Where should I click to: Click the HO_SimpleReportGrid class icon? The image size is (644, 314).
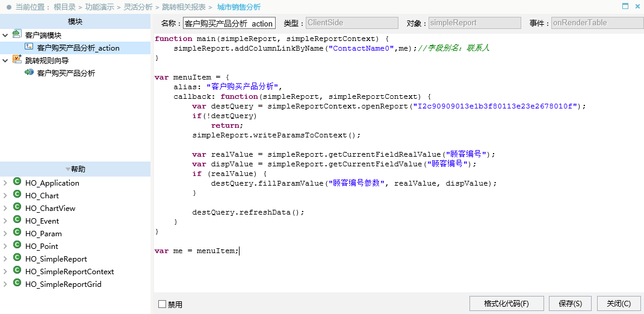(17, 284)
